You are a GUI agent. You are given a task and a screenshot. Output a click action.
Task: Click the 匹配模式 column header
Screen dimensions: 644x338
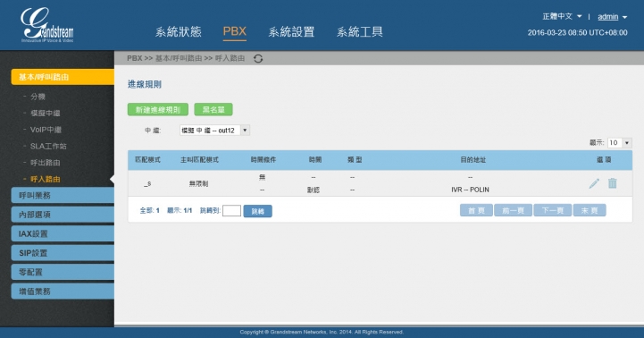(147, 159)
